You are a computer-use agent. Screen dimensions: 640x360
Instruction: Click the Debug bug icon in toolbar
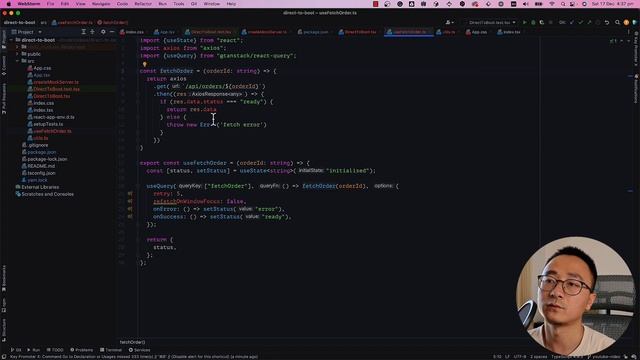pos(533,22)
